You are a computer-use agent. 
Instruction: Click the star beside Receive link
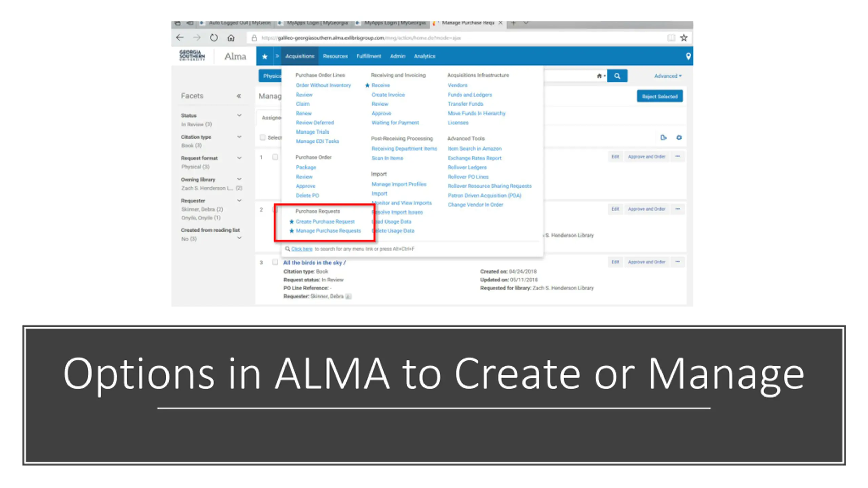pos(367,85)
